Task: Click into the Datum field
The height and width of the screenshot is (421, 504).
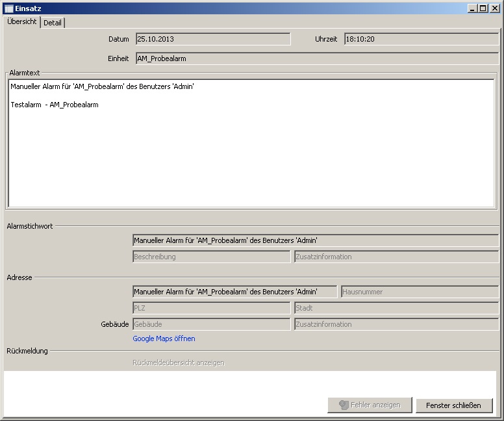Action: (212, 39)
